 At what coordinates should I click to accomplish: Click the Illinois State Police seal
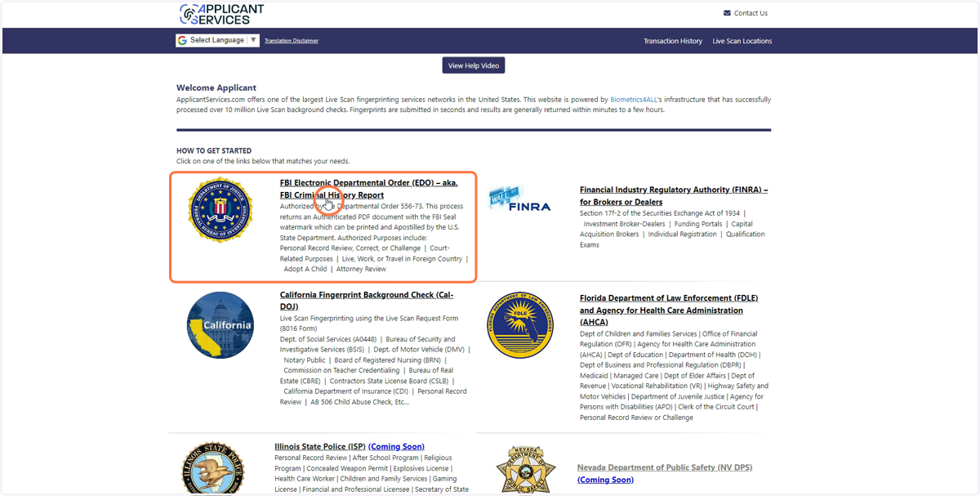click(213, 470)
